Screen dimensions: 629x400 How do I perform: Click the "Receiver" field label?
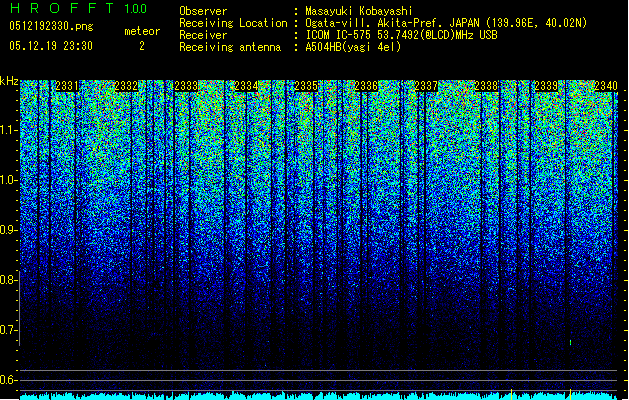tap(203, 35)
